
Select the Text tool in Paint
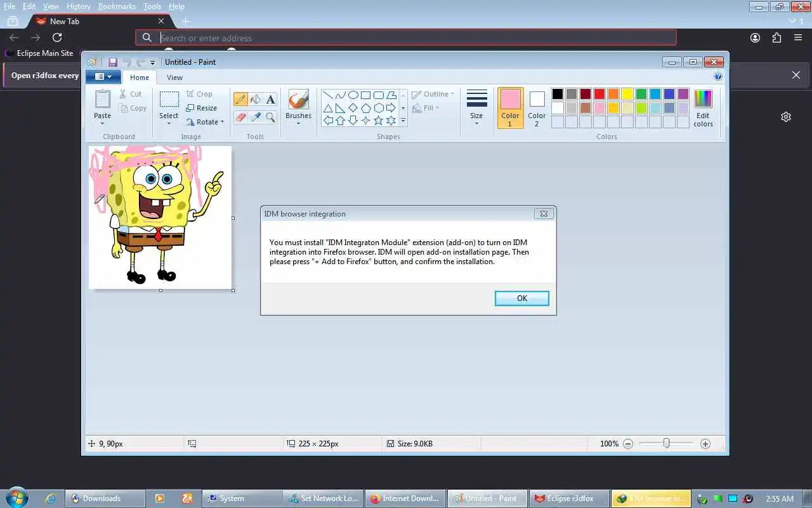point(271,99)
